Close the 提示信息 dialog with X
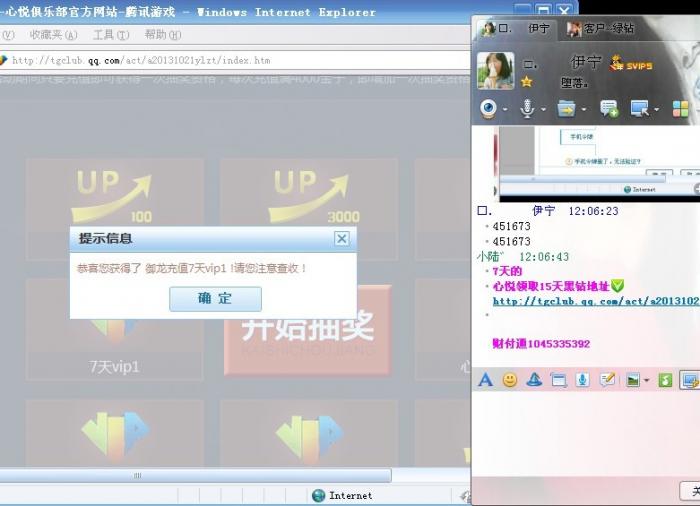The image size is (700, 506). pos(342,238)
